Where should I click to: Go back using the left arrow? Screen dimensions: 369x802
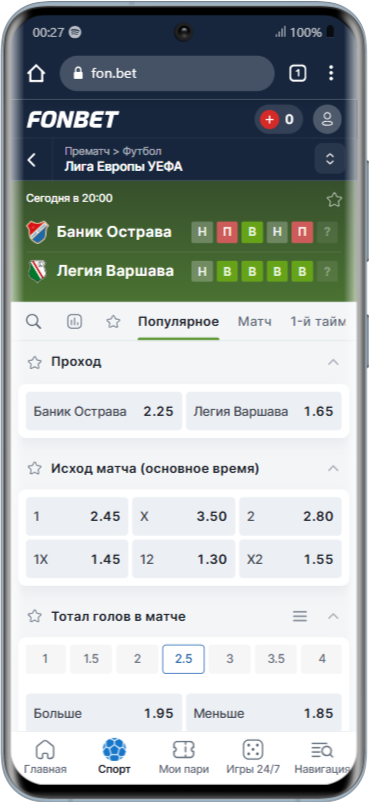(32, 160)
